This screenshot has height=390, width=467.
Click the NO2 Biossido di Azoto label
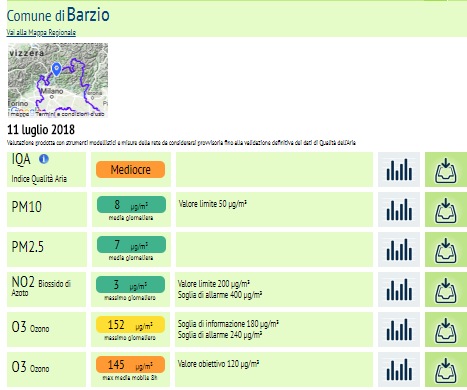pos(41,286)
